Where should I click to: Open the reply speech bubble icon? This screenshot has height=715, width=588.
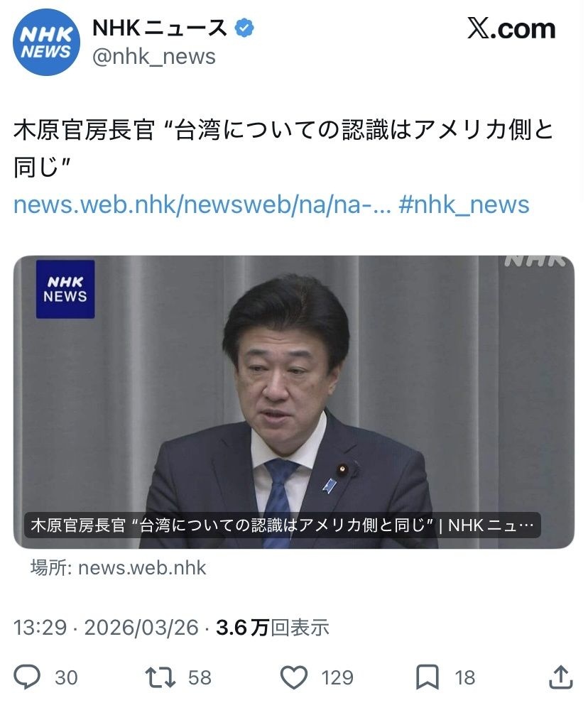(27, 677)
